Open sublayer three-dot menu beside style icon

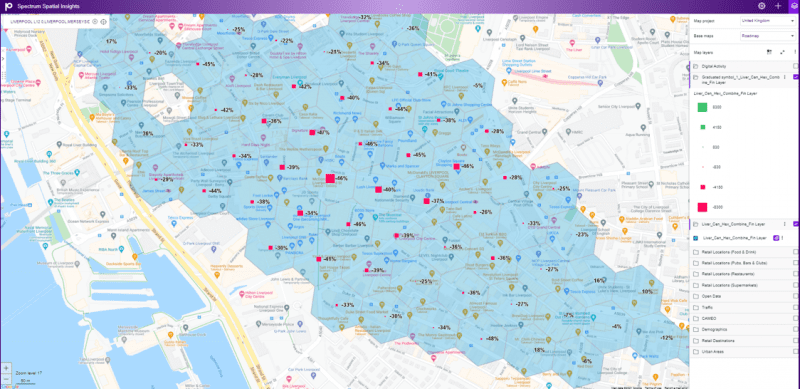coord(782,238)
